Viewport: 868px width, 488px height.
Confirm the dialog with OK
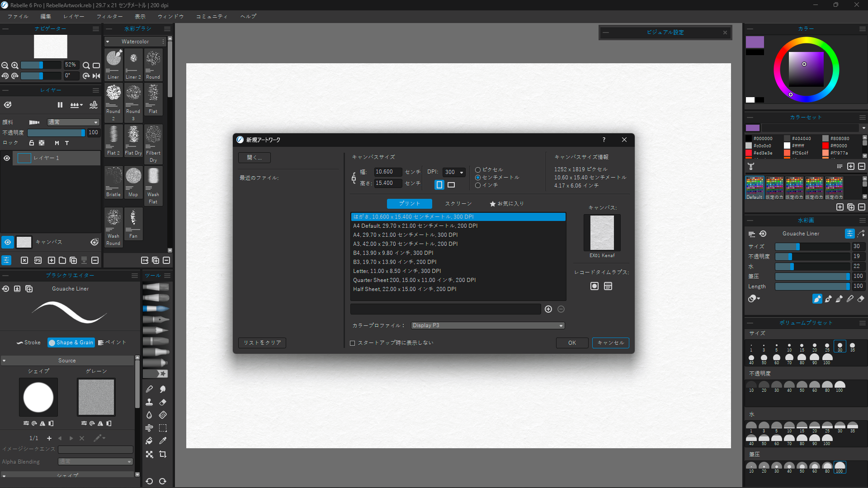571,343
